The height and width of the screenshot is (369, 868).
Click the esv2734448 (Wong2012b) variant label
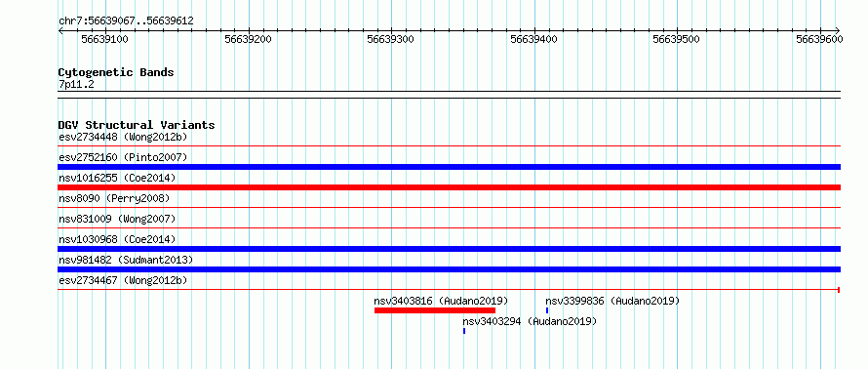[x=123, y=137]
